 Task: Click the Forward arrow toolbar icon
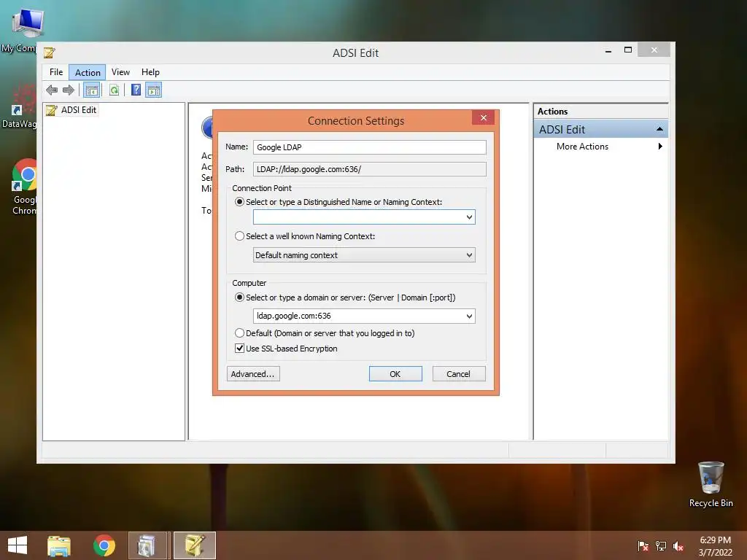[69, 90]
